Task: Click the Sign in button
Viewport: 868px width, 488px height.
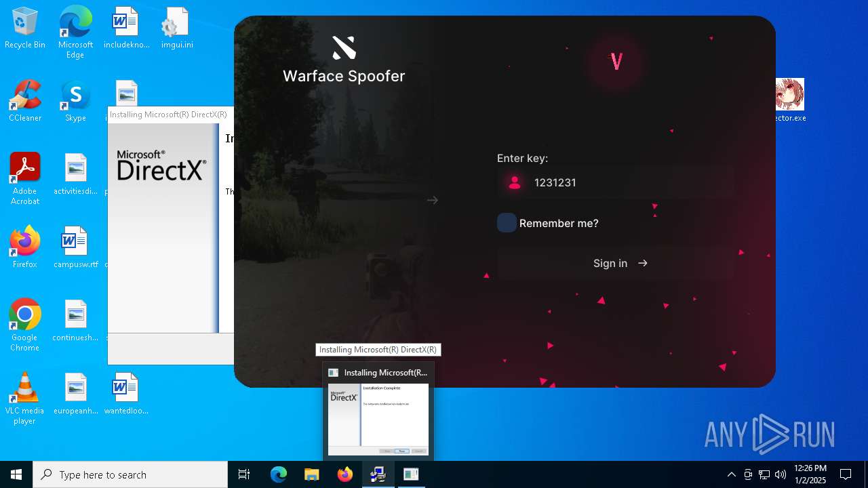Action: pyautogui.click(x=616, y=264)
